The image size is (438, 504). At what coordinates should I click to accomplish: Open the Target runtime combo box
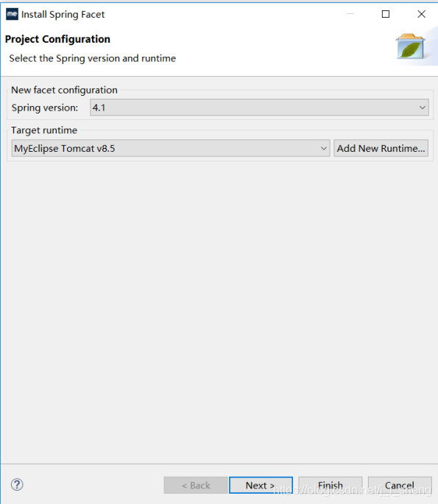pos(171,148)
